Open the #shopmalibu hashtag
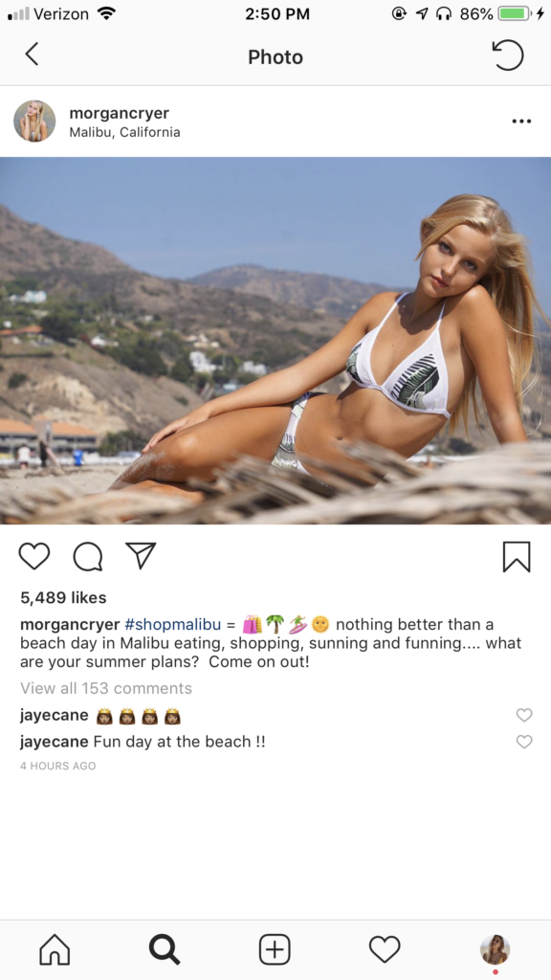 (173, 624)
